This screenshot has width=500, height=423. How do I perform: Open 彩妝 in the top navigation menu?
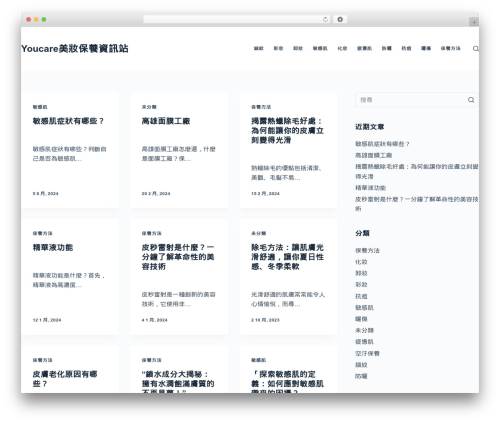[278, 49]
